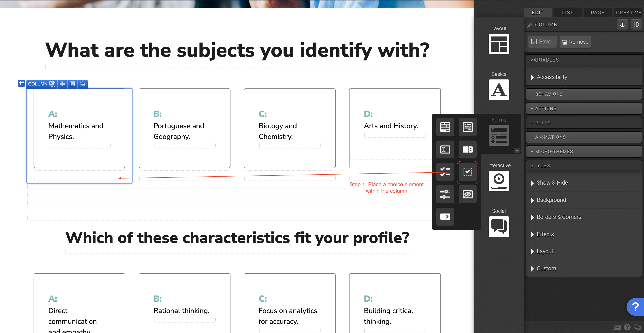Click the trash icon on COLUMN toolbar
The width and height of the screenshot is (644, 333).
[x=83, y=84]
